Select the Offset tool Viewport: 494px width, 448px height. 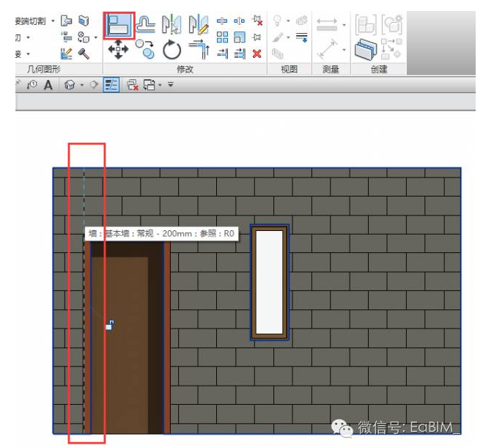[145, 25]
